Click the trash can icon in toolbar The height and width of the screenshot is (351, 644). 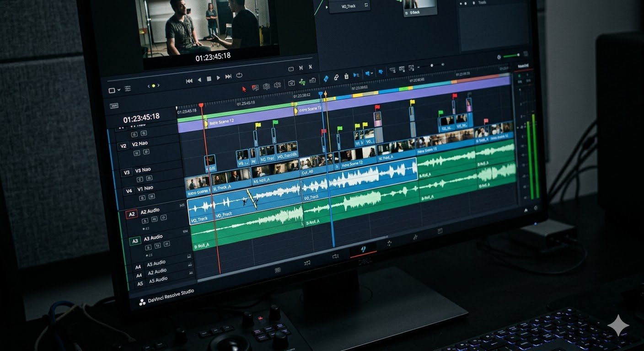pyautogui.click(x=346, y=76)
